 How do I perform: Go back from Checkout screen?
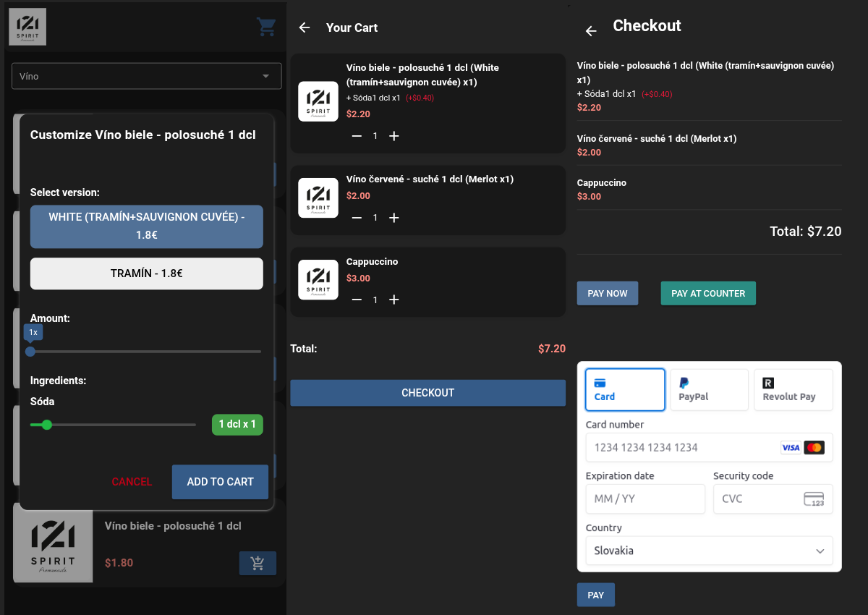click(591, 31)
